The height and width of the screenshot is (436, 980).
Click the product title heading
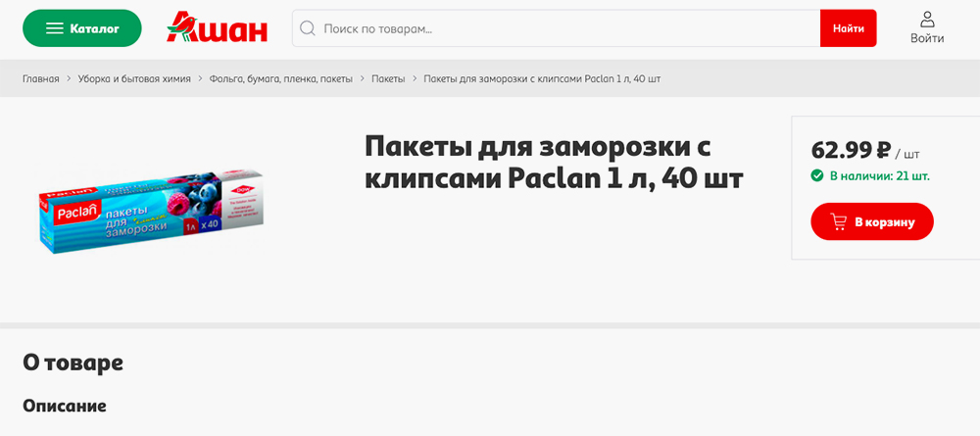click(555, 164)
